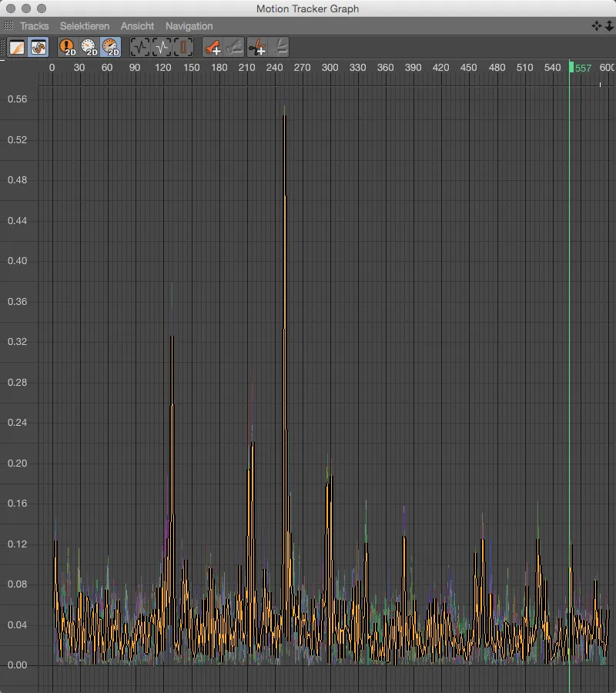Open the Tracks menu
This screenshot has width=616, height=693.
pos(34,26)
